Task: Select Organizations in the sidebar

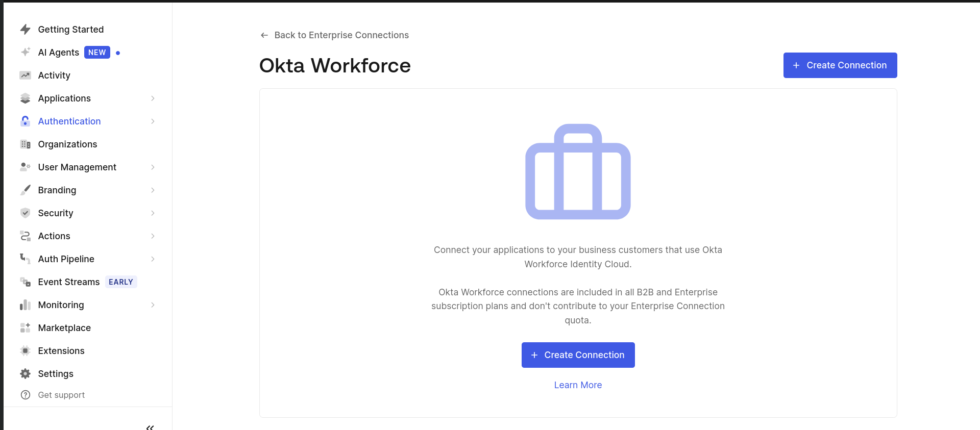Action: point(67,144)
